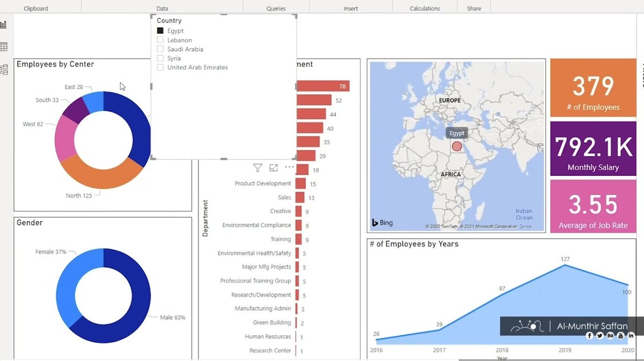Click the Employees by Center title
Viewport: 644px width, 361px height.
[55, 64]
